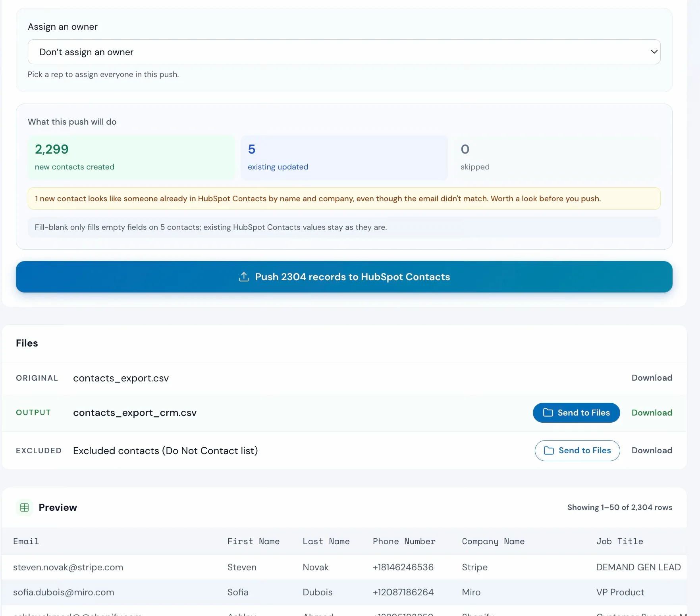Select Excluded contacts (Do Not Contact list) text

[166, 450]
